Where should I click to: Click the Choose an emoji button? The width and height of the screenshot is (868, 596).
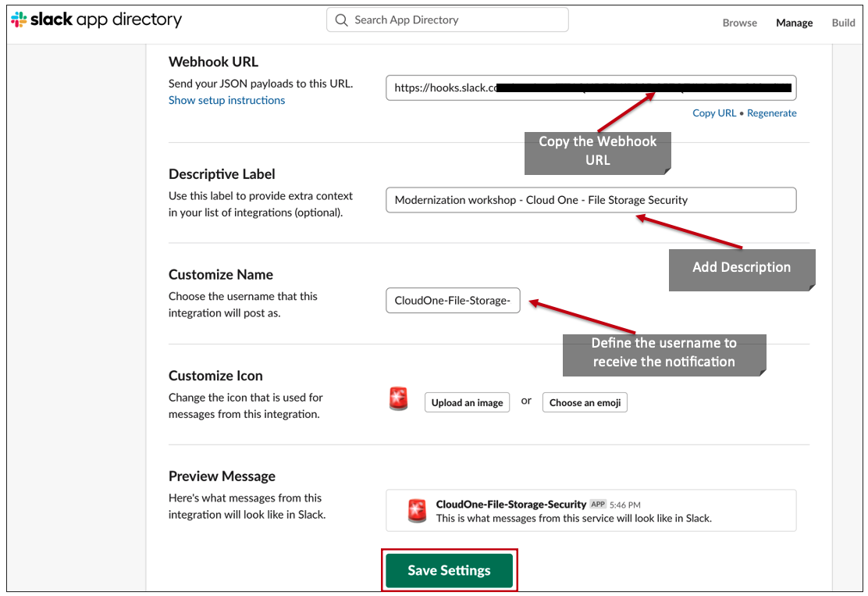coord(585,403)
